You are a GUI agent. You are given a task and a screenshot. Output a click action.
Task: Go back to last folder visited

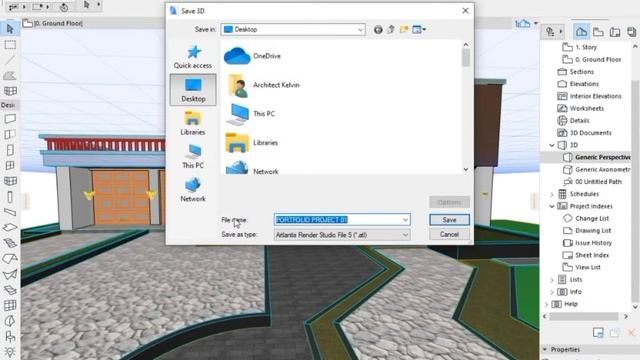(x=378, y=29)
